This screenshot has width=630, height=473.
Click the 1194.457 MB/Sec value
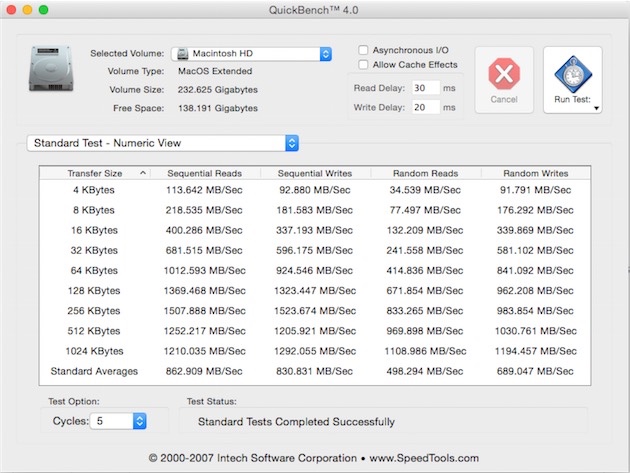(x=536, y=351)
